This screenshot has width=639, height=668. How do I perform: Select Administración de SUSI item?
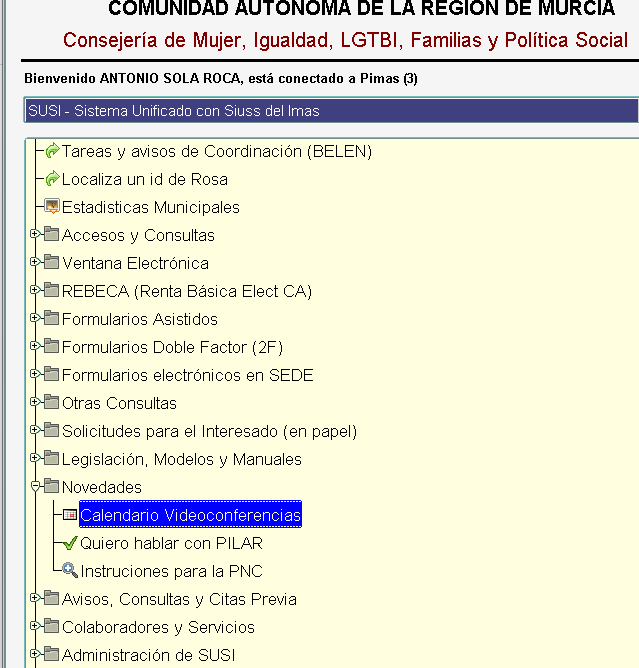pos(149,656)
